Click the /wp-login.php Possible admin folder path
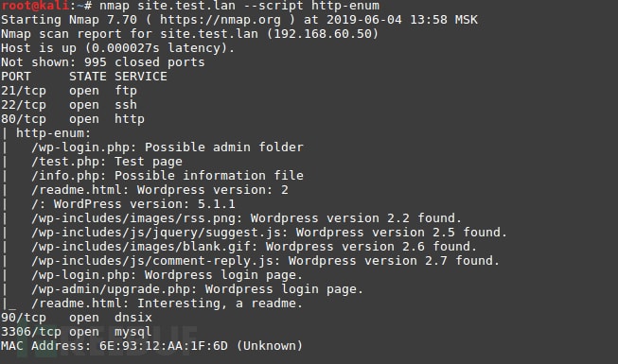 (x=168, y=147)
